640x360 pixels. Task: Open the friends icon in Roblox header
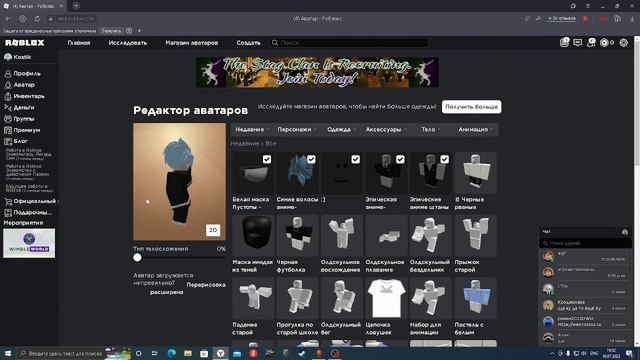(x=591, y=42)
